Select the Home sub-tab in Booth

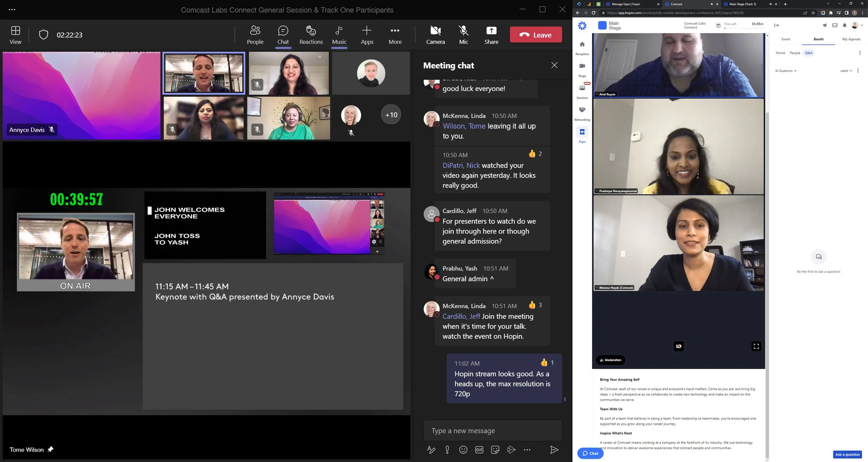click(x=780, y=53)
